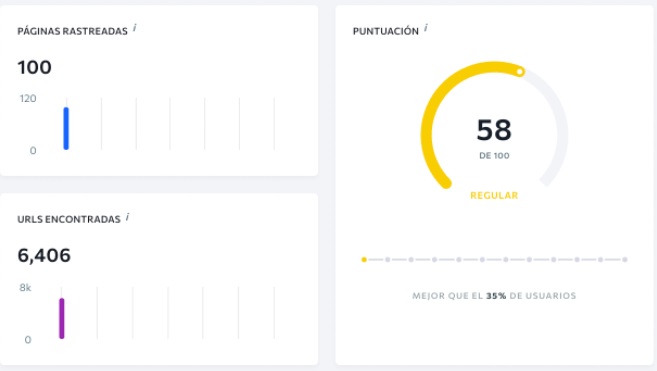657x371 pixels.
Task: Click info icon next to Puntuación
Action: pos(426,28)
